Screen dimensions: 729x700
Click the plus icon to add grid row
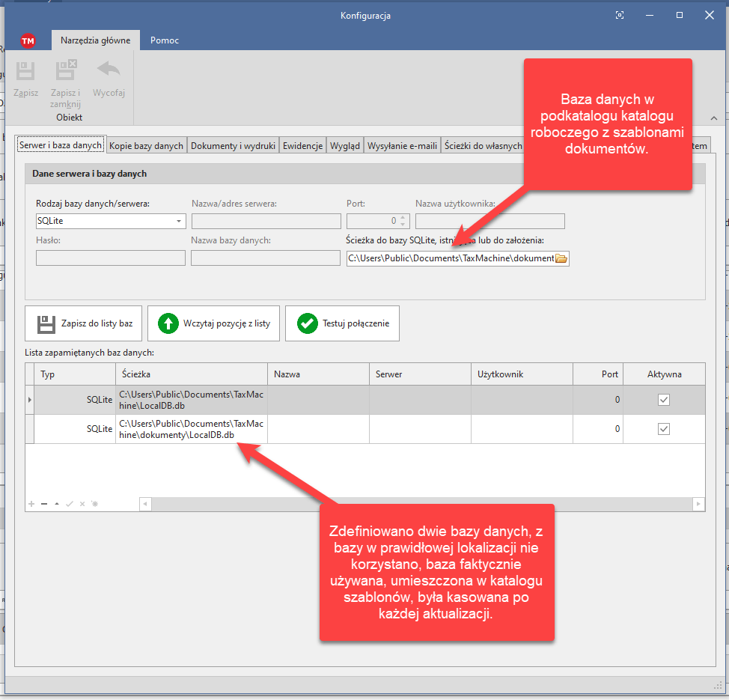coord(31,504)
